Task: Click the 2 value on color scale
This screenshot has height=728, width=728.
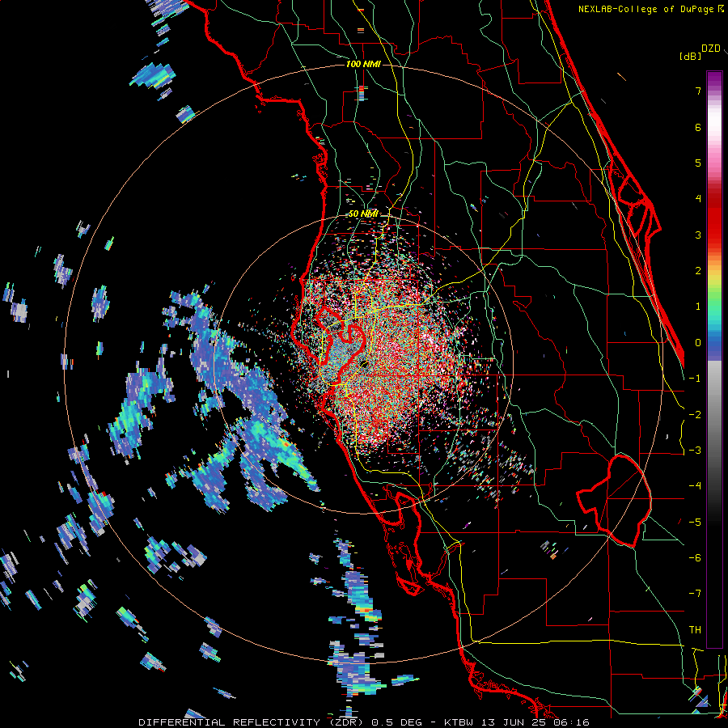Action: click(x=698, y=271)
